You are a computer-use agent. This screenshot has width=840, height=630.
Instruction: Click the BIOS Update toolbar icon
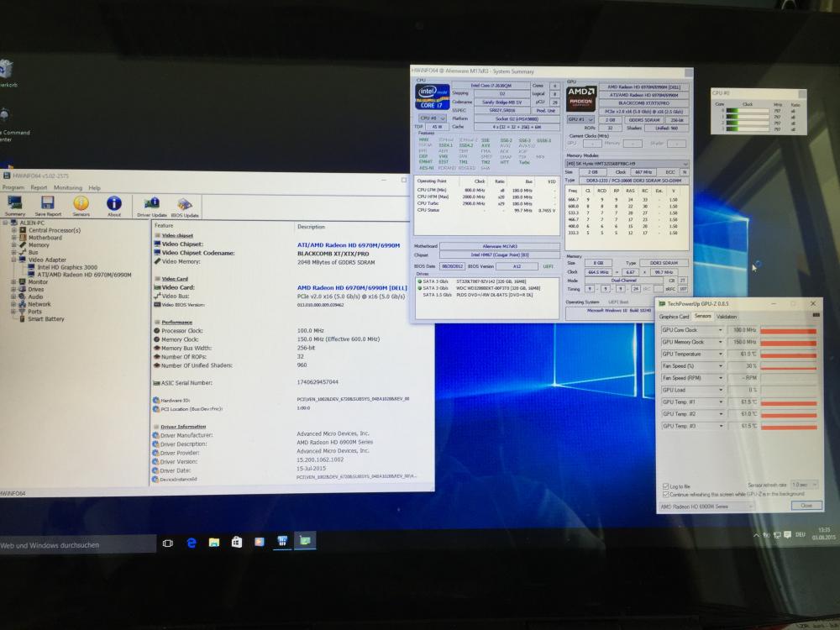click(x=185, y=205)
